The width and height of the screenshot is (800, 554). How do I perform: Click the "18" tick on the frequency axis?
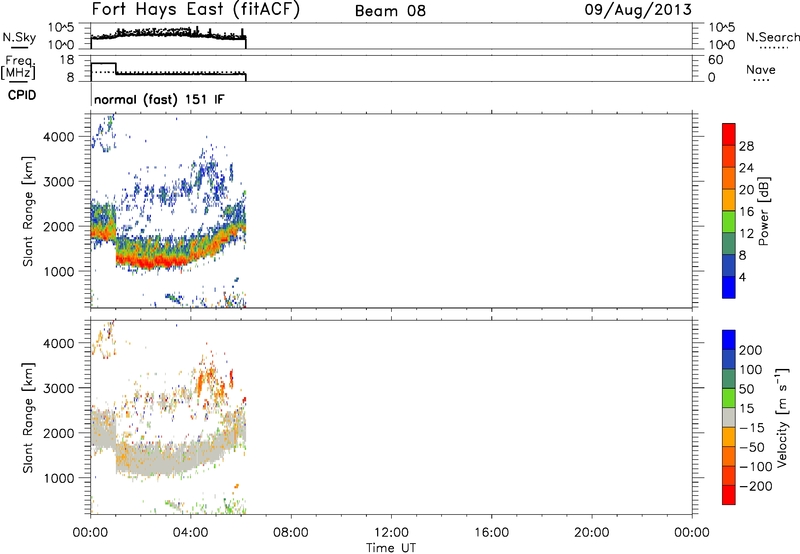pos(67,60)
